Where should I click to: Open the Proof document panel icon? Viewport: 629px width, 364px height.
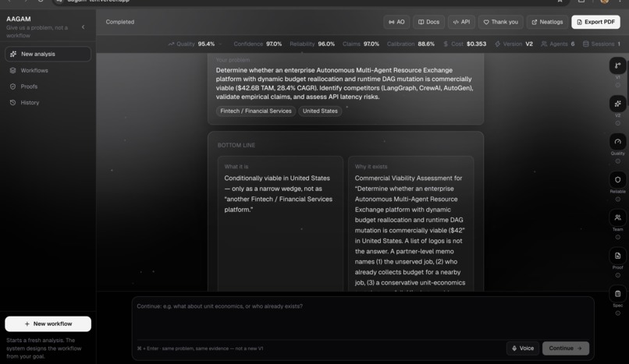point(617,256)
